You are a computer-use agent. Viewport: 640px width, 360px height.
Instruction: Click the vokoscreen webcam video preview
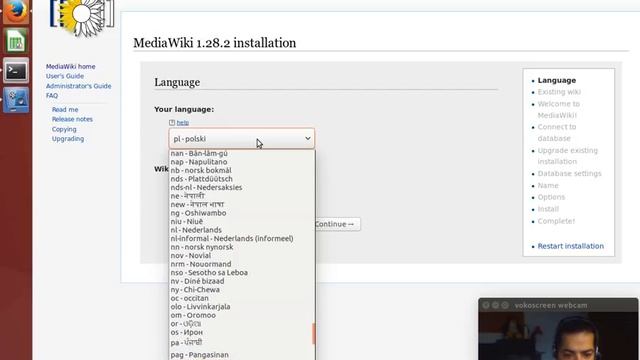click(558, 336)
